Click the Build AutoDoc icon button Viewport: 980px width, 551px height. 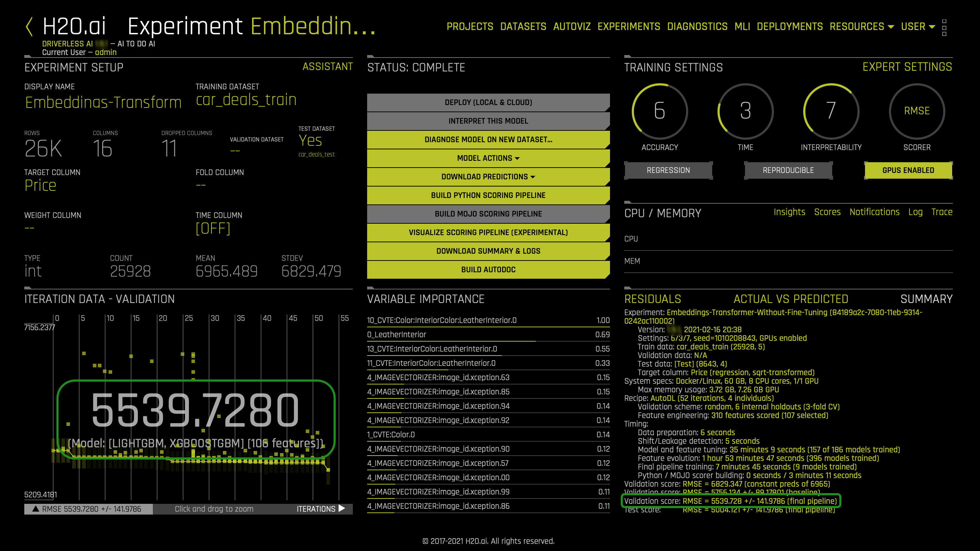tap(487, 269)
